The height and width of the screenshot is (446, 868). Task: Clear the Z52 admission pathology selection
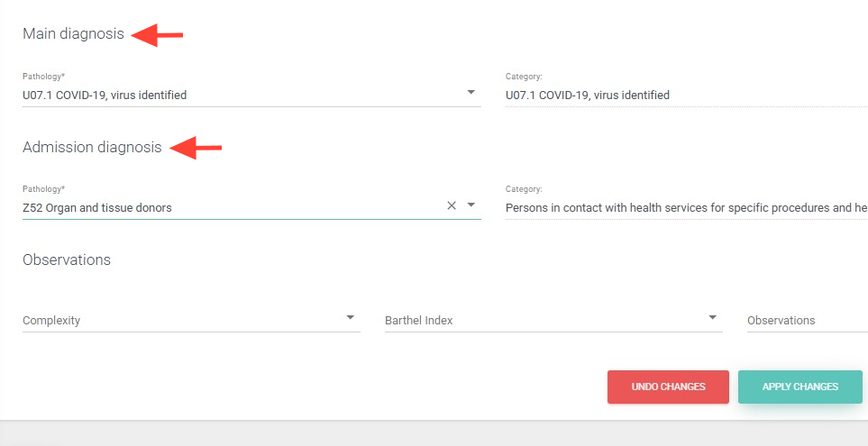[452, 205]
